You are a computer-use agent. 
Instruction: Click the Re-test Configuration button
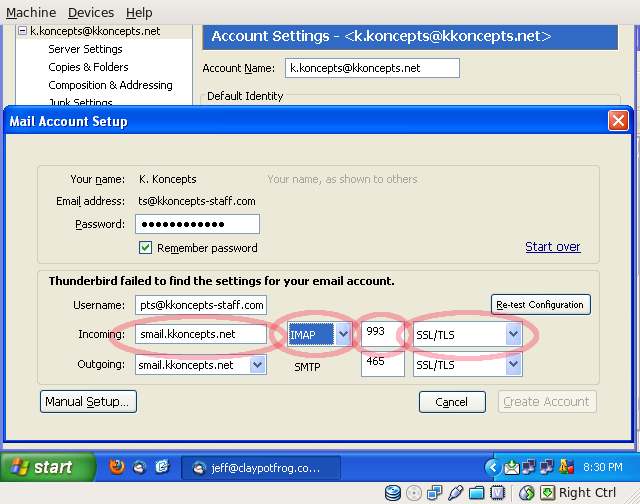pos(540,305)
